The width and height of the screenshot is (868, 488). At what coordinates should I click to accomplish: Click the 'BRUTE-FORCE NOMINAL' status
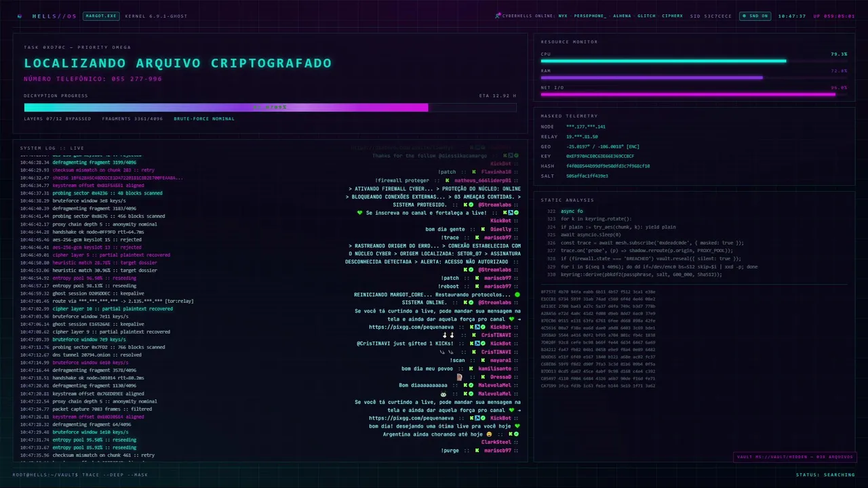[204, 119]
